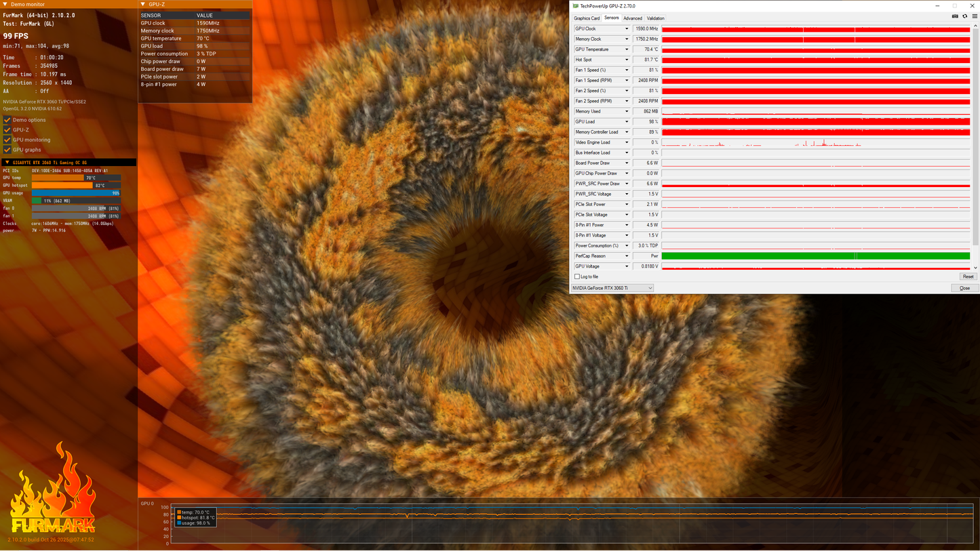Open the Fan 2 Speed (%) dropdown
This screenshot has height=551, width=980.
[627, 91]
